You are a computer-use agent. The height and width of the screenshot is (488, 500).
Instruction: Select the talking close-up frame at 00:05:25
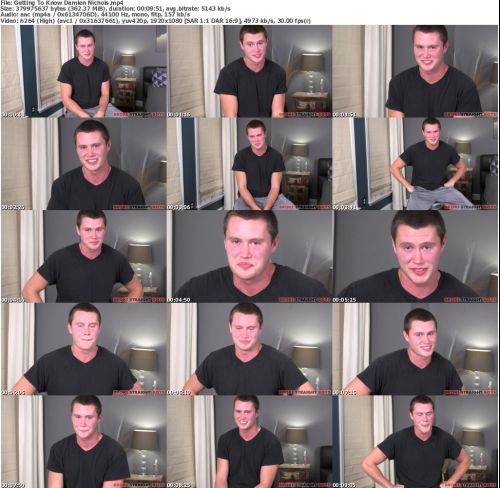click(x=415, y=256)
